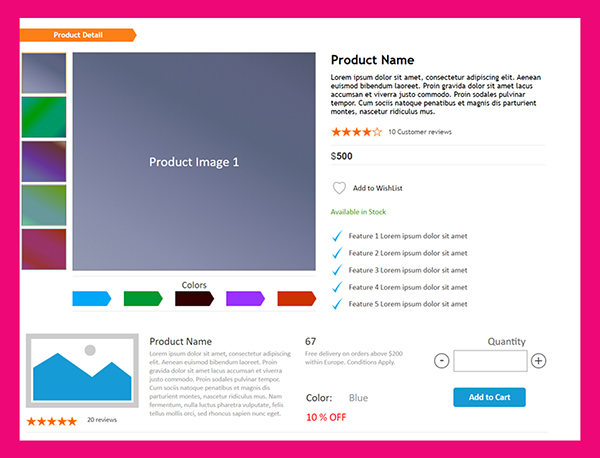Select the green color swatch
The height and width of the screenshot is (458, 600).
click(x=142, y=298)
